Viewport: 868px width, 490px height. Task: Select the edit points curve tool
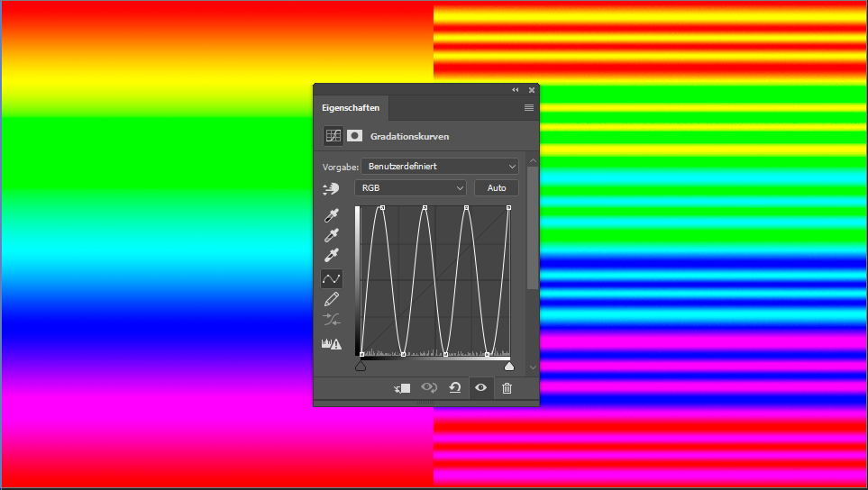[331, 278]
